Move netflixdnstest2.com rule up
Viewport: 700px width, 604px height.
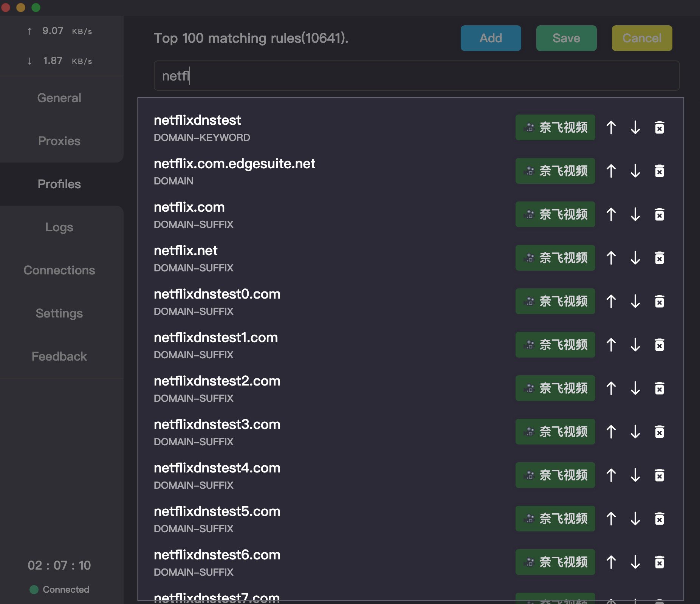point(611,389)
